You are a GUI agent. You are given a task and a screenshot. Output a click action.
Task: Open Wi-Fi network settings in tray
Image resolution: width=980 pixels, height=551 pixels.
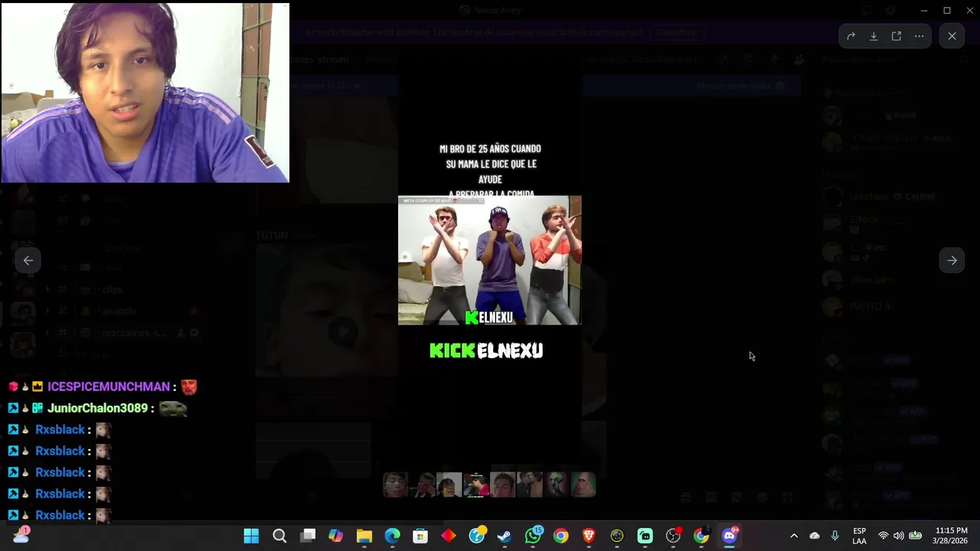tap(884, 536)
